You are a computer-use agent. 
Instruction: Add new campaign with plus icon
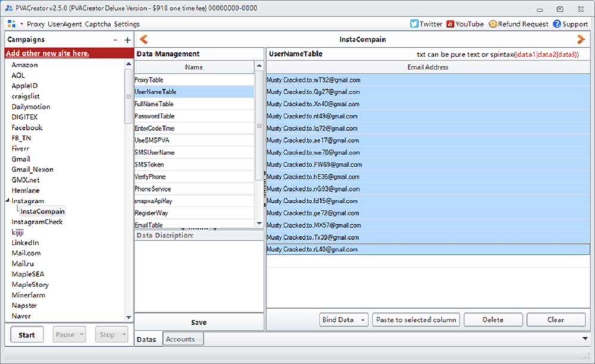127,40
